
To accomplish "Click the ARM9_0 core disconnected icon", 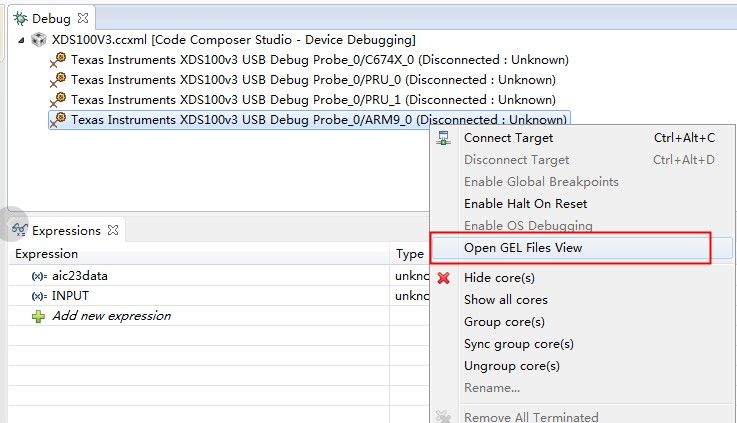I will (x=58, y=120).
